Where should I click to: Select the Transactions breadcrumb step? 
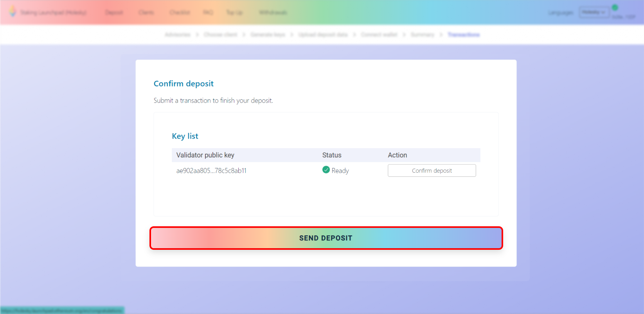[464, 34]
